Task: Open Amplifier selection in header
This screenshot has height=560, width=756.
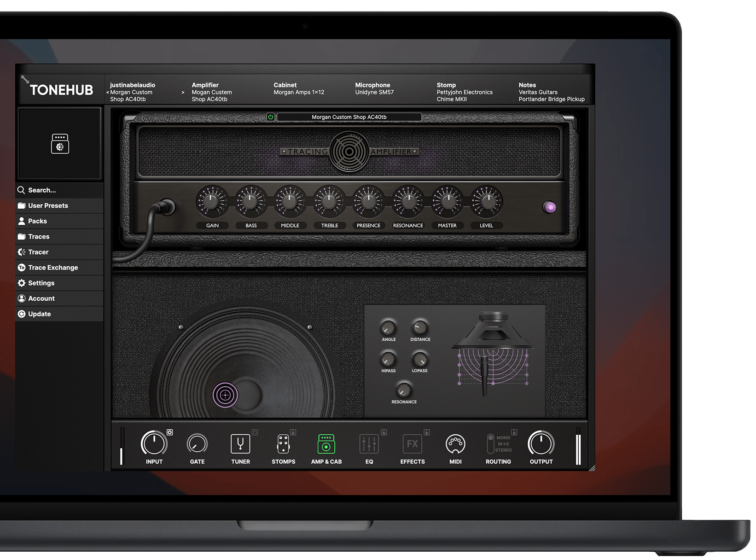Action: 212,92
